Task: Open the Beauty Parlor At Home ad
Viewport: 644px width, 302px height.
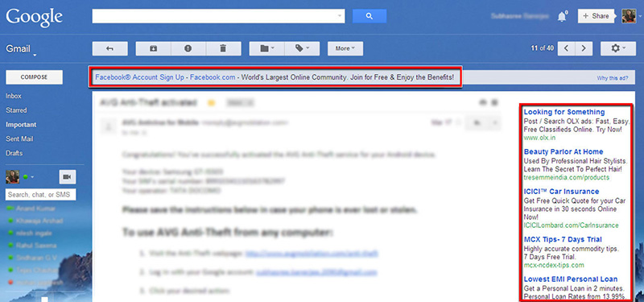Action: pos(563,151)
